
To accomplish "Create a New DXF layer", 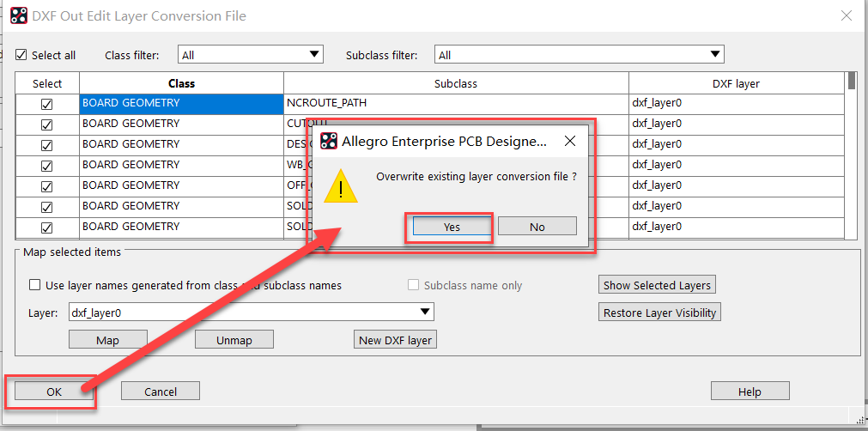I will click(395, 340).
